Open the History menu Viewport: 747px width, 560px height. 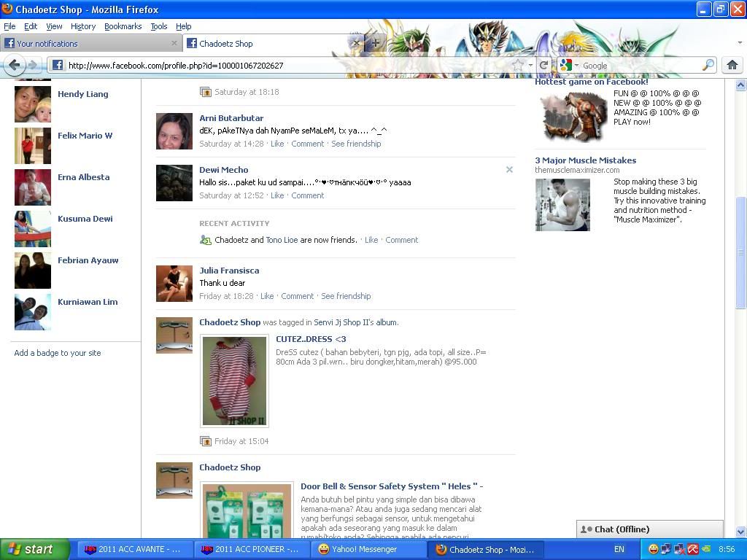[x=83, y=26]
